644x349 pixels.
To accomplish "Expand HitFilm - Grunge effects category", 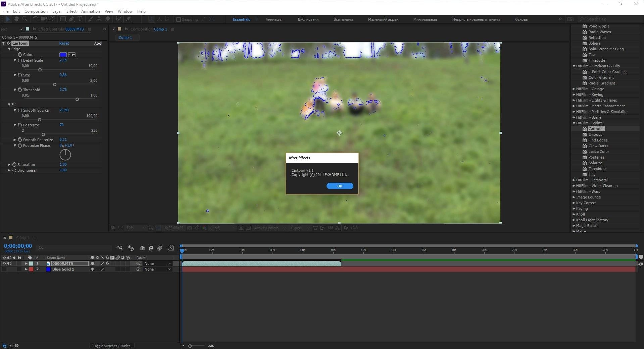I will (574, 89).
